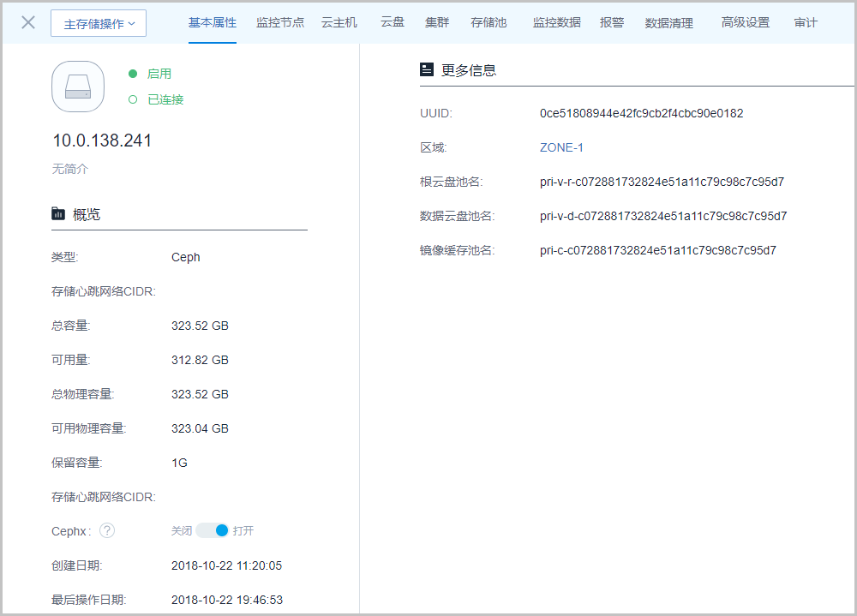Click the ZONE-1 zone link
This screenshot has width=857, height=616.
(x=561, y=147)
